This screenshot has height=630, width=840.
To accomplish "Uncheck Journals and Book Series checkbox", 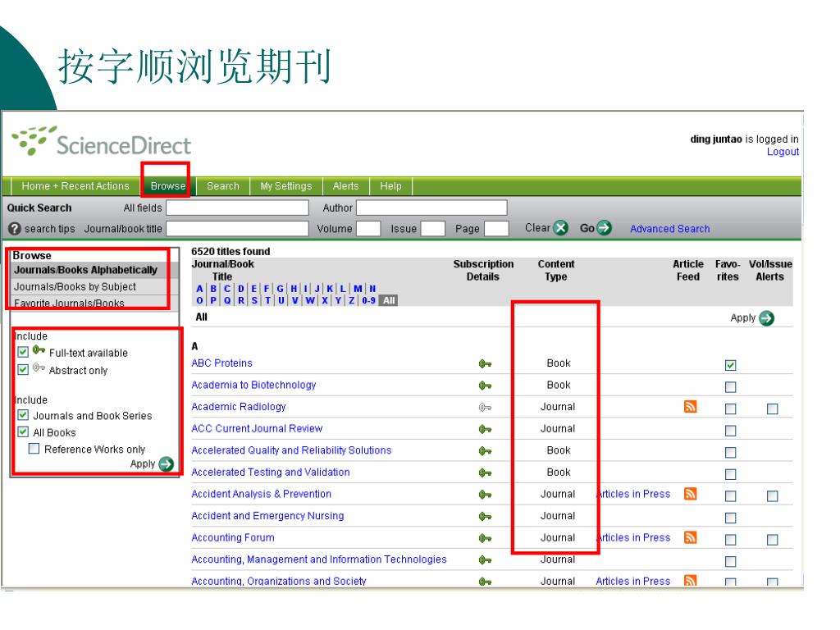I will (x=23, y=414).
